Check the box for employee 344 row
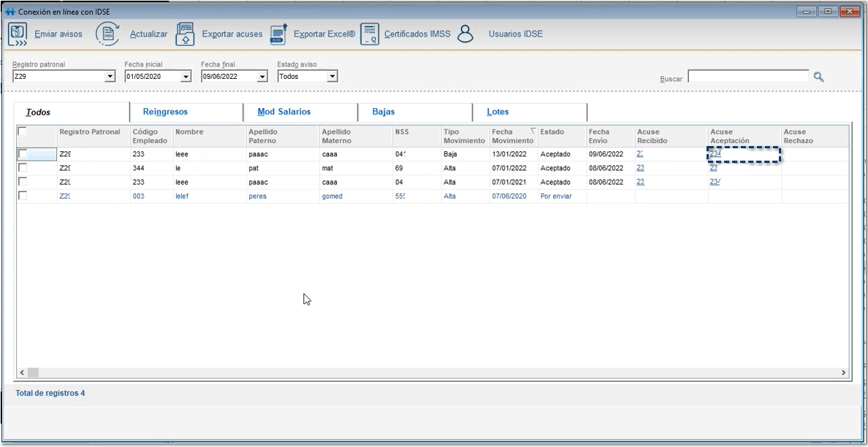The width and height of the screenshot is (868, 447). [23, 168]
